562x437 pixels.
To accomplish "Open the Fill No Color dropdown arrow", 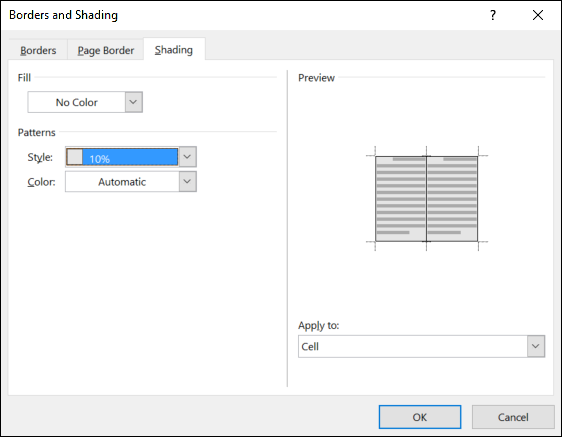I will point(133,102).
